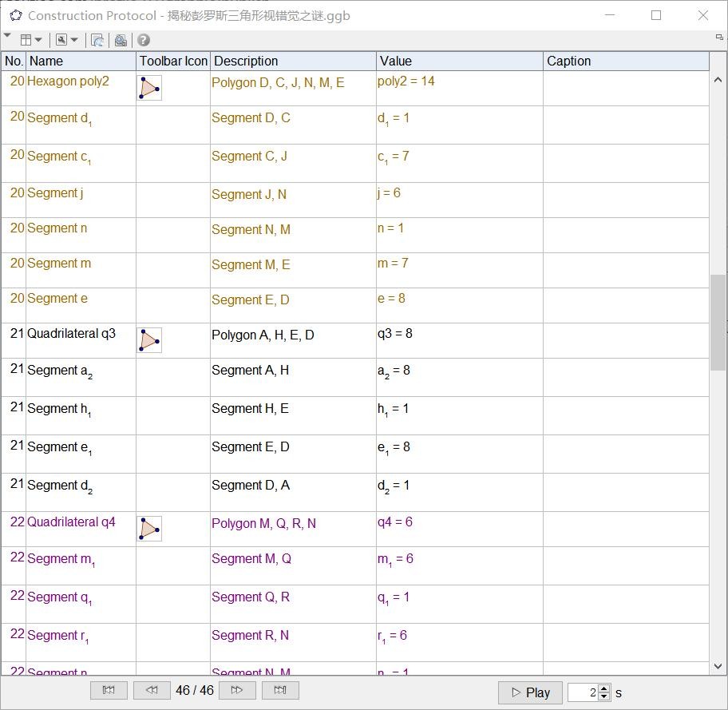Image resolution: width=728 pixels, height=710 pixels.
Task: Jump to last construction step
Action: click(x=280, y=690)
